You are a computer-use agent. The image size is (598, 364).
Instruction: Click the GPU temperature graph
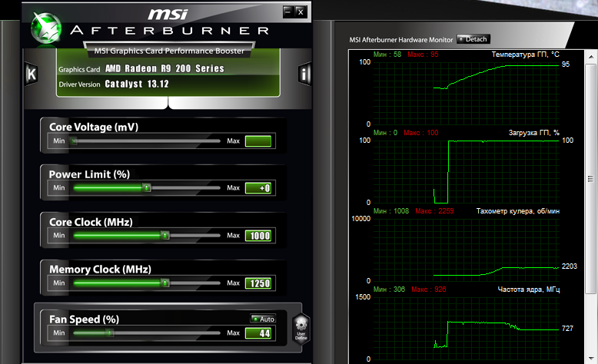pyautogui.click(x=467, y=94)
